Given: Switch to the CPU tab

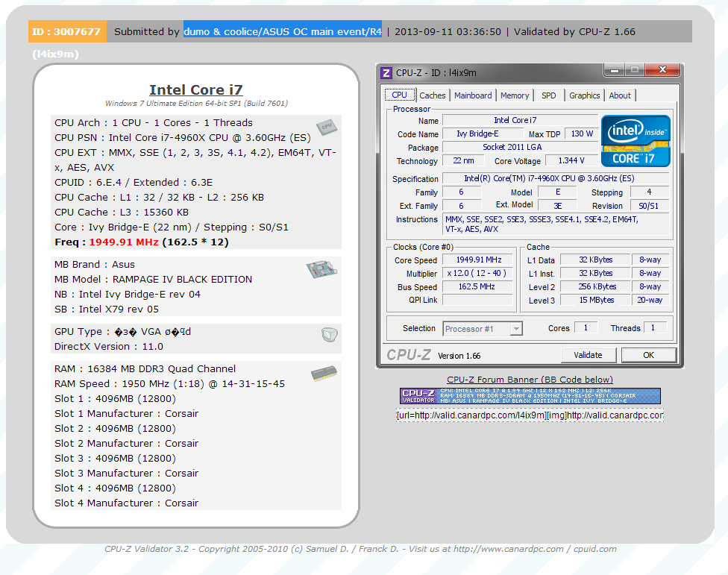Looking at the screenshot, I should point(399,95).
